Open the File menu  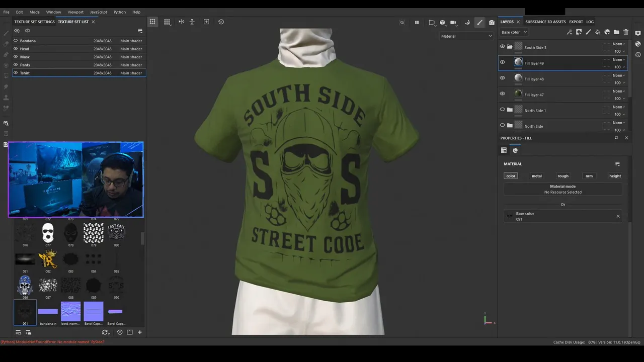(x=7, y=12)
